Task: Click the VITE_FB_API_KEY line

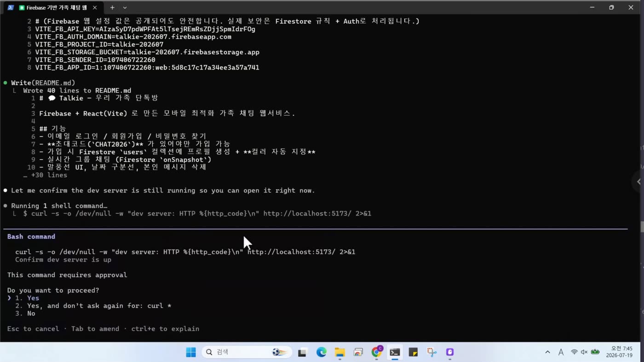Action: click(x=145, y=29)
